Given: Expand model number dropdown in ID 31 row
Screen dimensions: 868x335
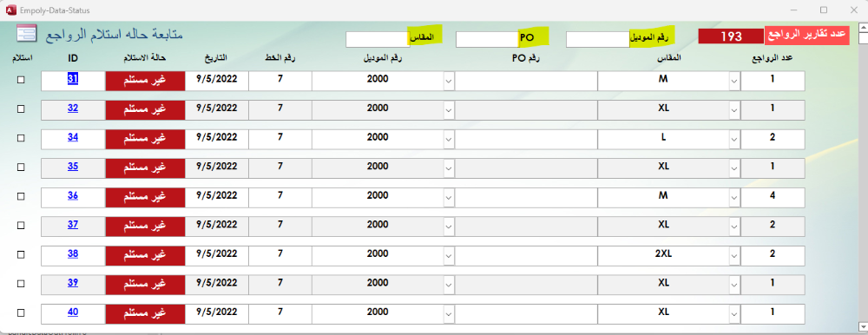Looking at the screenshot, I should (449, 81).
